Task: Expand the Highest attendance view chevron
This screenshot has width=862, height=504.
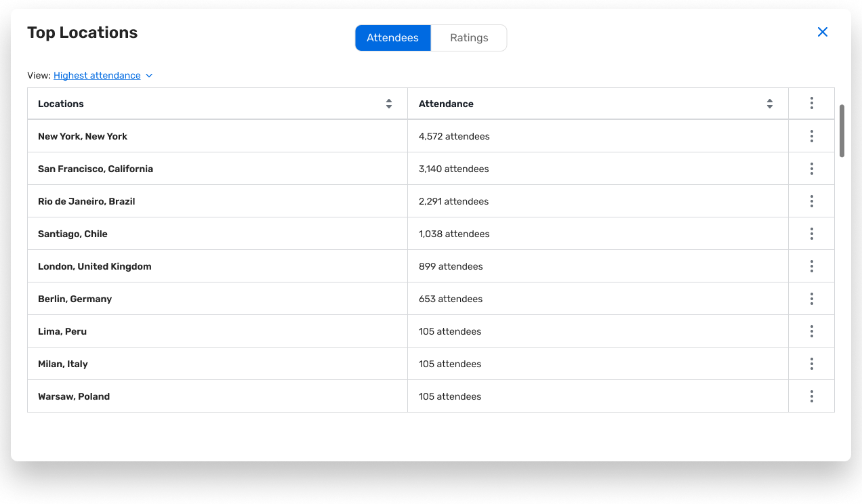Action: (149, 76)
